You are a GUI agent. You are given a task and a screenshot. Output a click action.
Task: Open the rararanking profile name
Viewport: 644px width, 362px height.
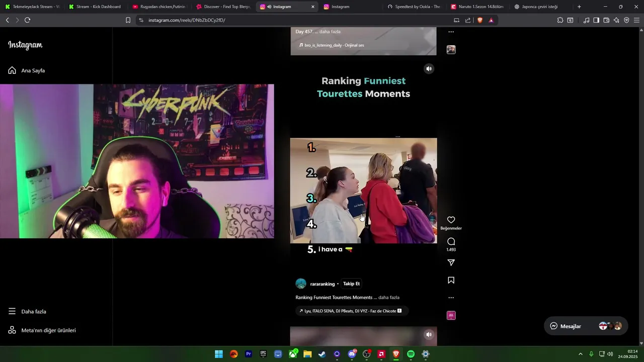[x=323, y=284]
